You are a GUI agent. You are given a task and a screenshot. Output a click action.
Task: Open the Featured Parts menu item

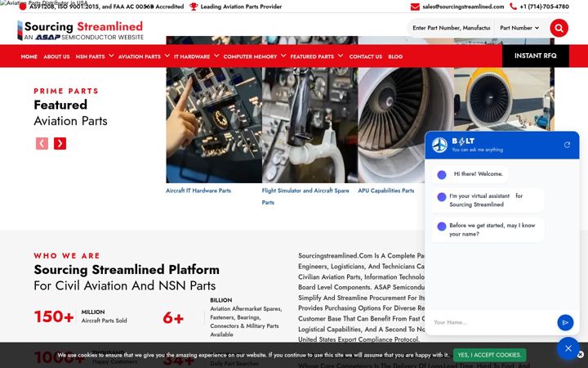tap(312, 56)
